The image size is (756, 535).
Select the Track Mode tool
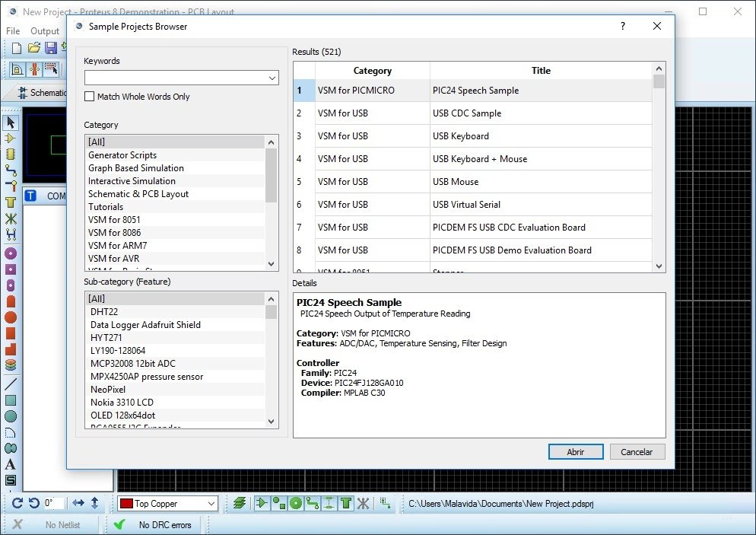tap(11, 170)
